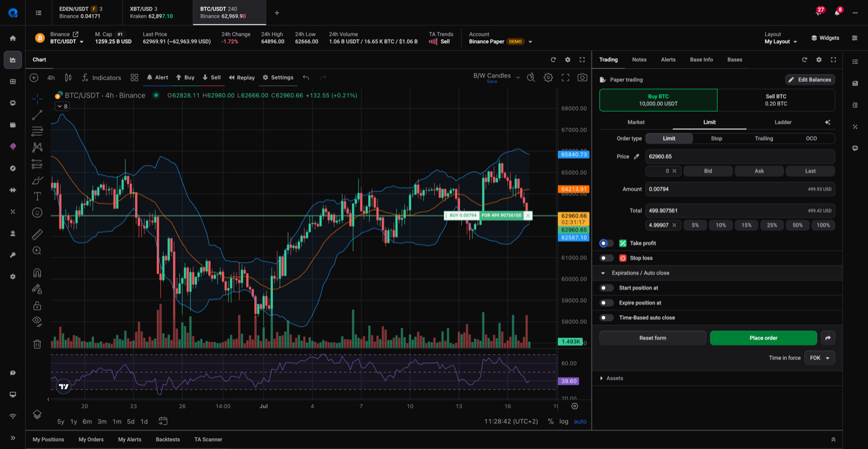868x449 pixels.
Task: Refresh the Trading panel
Action: (805, 60)
